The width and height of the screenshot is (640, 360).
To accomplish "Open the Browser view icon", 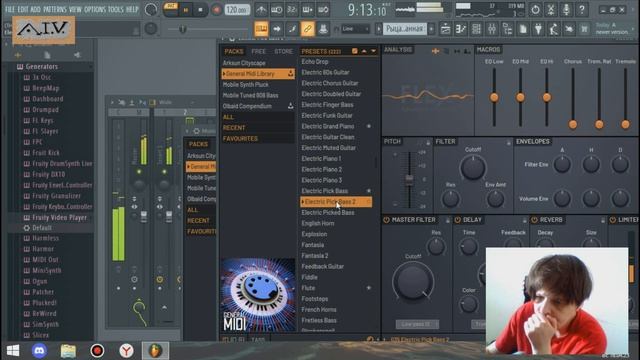I will click(507, 29).
